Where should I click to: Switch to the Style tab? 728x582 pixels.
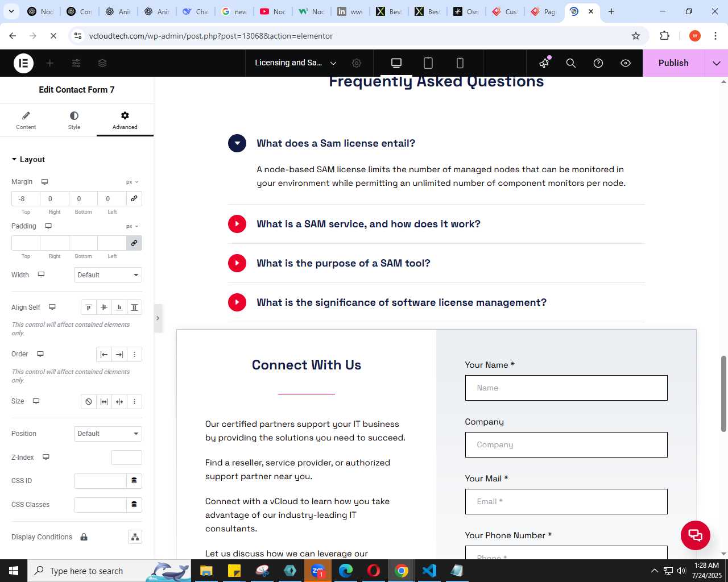point(74,120)
